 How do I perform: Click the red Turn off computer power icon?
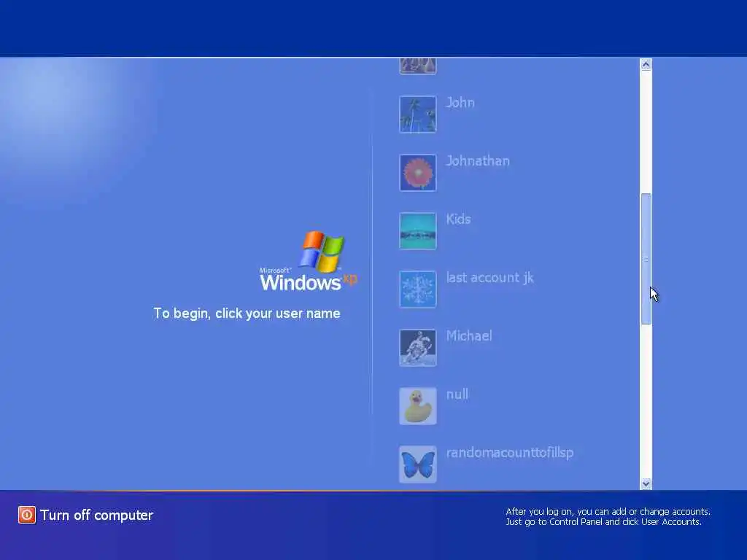point(27,515)
